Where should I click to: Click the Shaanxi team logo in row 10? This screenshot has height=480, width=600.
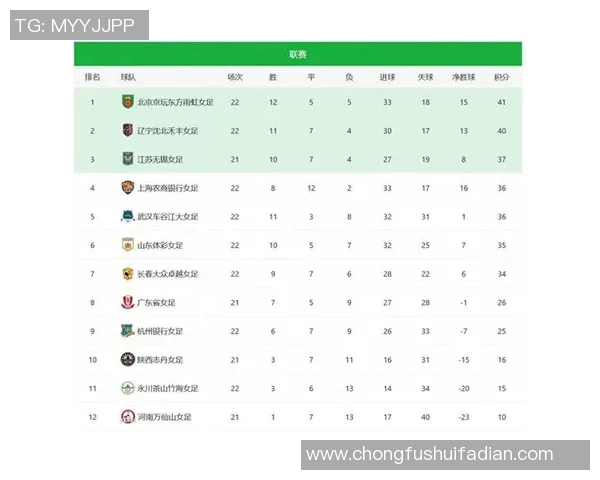pyautogui.click(x=127, y=359)
